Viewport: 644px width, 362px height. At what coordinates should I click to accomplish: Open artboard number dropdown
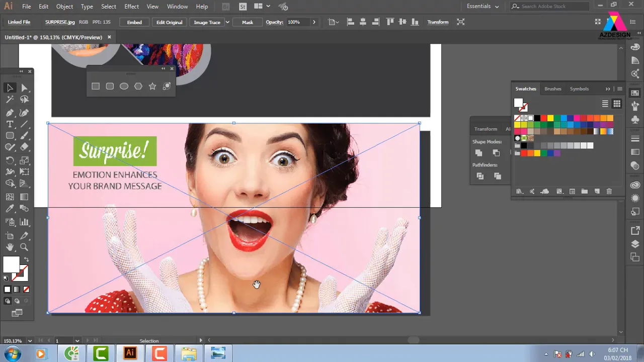click(x=77, y=341)
